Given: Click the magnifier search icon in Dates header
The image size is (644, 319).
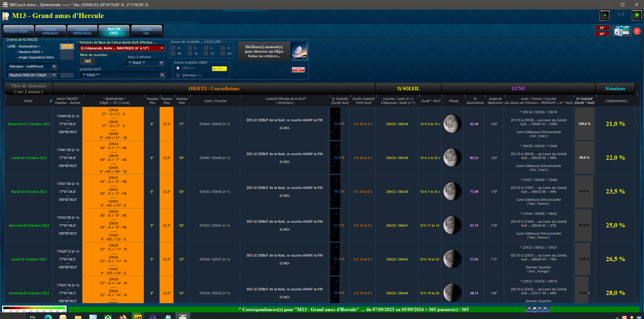Looking at the screenshot, I should (51, 101).
